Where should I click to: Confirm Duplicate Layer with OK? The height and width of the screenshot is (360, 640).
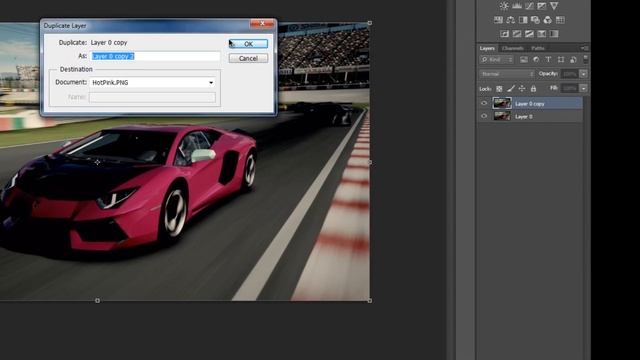point(248,44)
